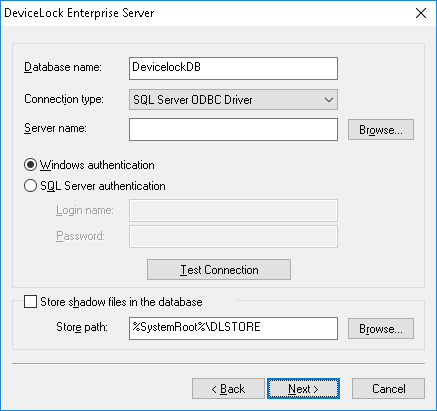Image resolution: width=437 pixels, height=411 pixels.
Task: Browse for the store path folder
Action: click(x=381, y=329)
